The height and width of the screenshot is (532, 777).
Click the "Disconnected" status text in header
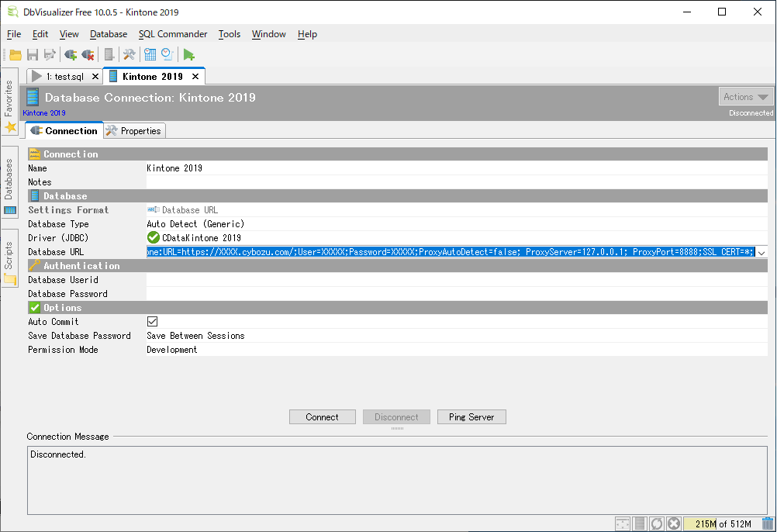point(751,113)
